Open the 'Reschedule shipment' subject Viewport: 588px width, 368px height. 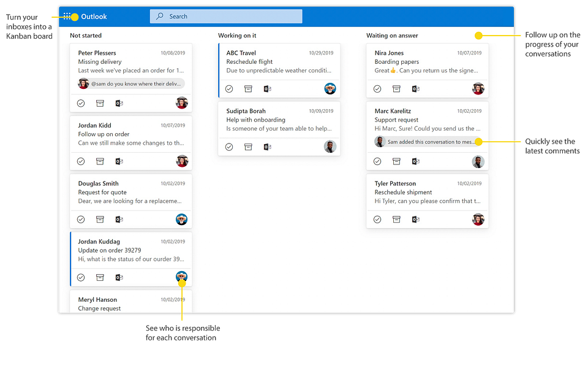coord(403,192)
